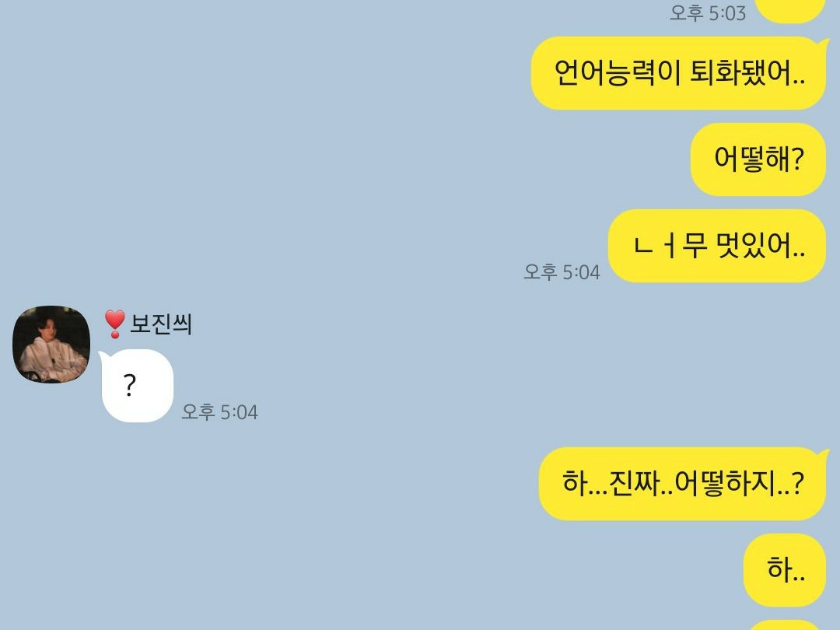Select the 하...진짜..어떻하지..? message bubble

pyautogui.click(x=683, y=484)
